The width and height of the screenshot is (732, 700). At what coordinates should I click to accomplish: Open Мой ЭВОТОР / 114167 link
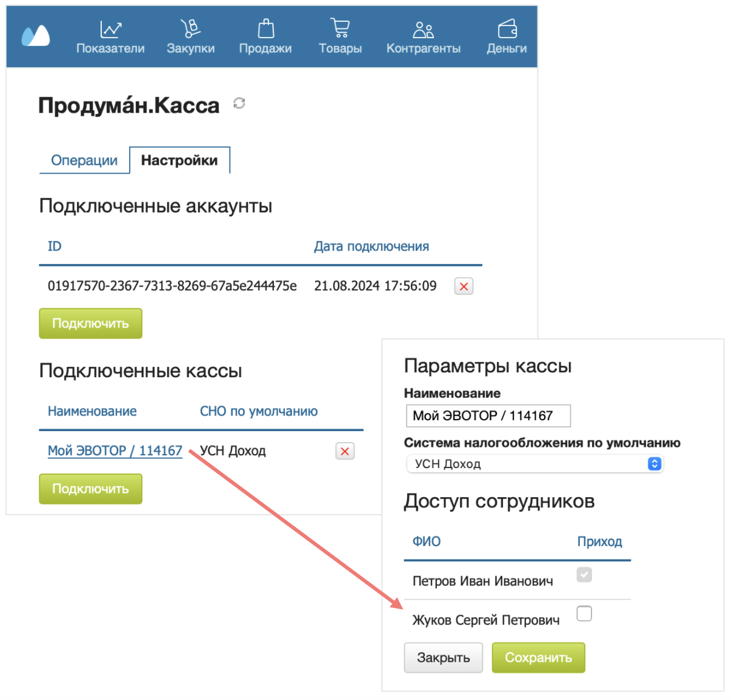click(x=115, y=451)
